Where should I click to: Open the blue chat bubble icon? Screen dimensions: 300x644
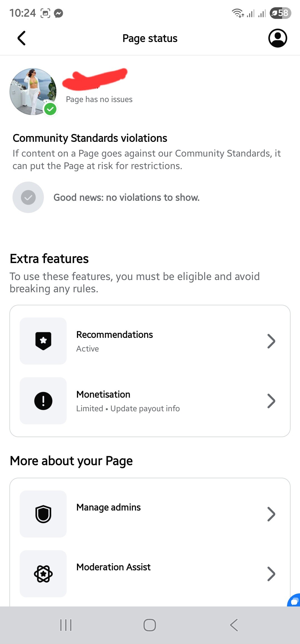click(294, 600)
